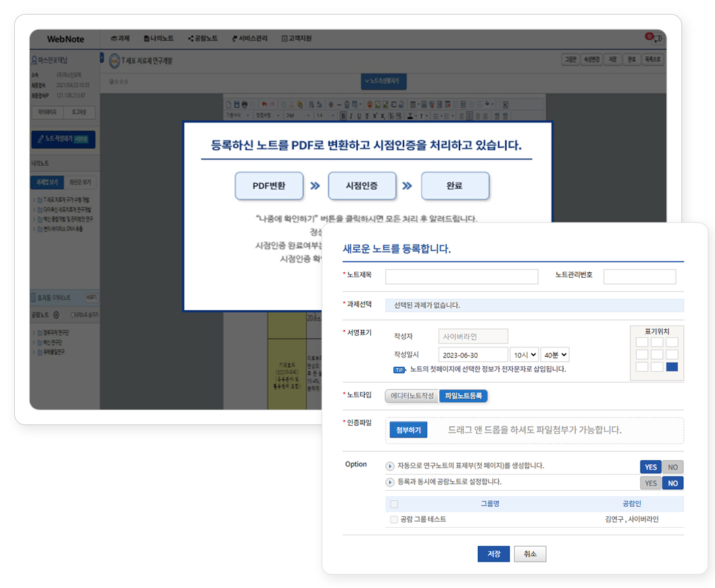Open the 10시 hour dropdown

pyautogui.click(x=525, y=355)
